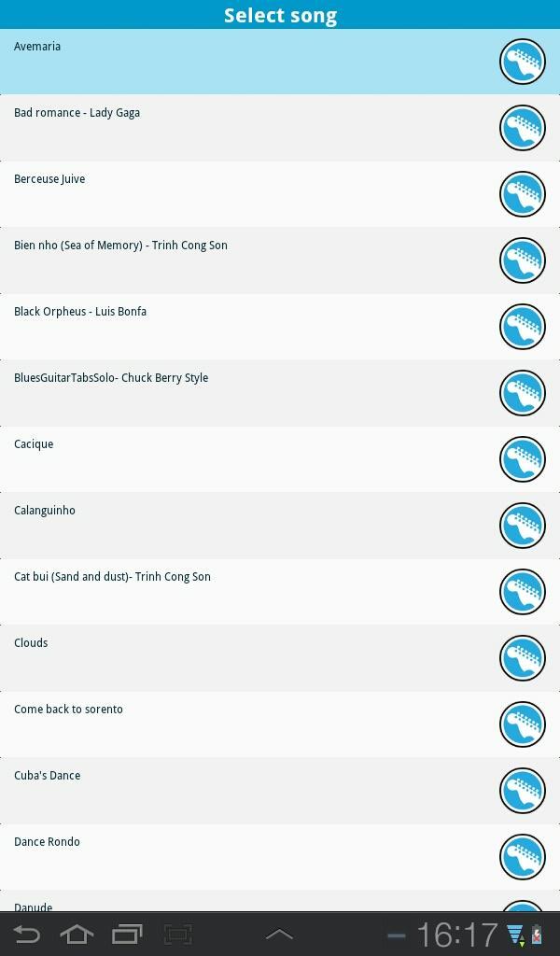The image size is (560, 956).
Task: Select Come back to sorento
Action: coord(280,724)
